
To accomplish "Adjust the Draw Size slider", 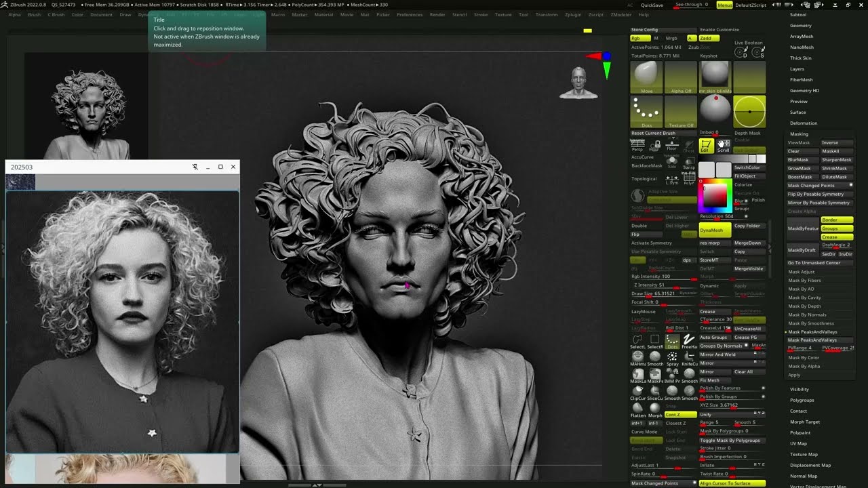I will pos(663,294).
